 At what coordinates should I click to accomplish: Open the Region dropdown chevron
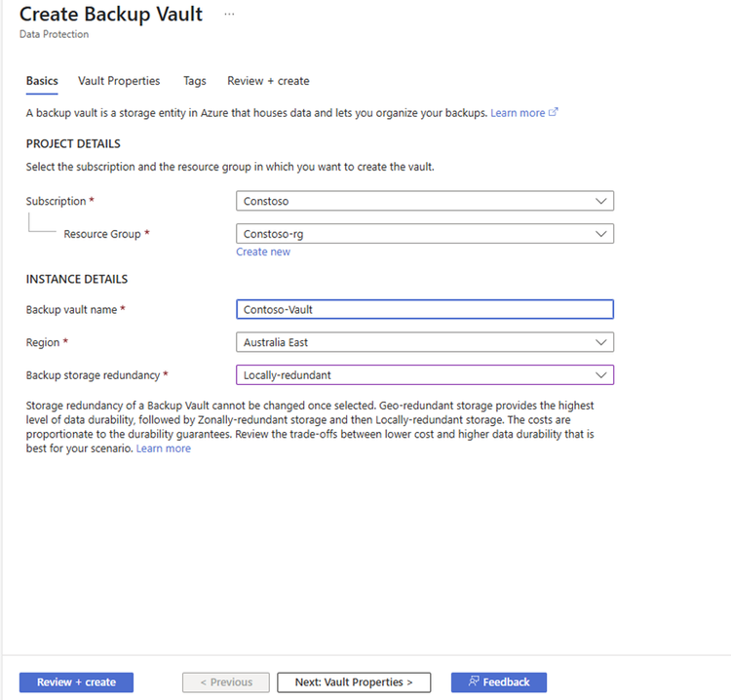click(x=601, y=342)
